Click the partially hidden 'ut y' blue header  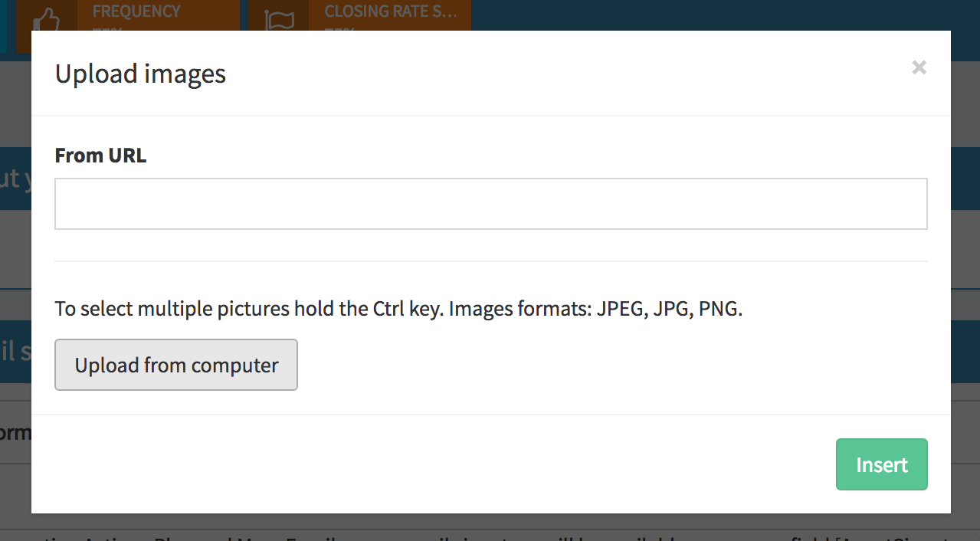(15, 179)
